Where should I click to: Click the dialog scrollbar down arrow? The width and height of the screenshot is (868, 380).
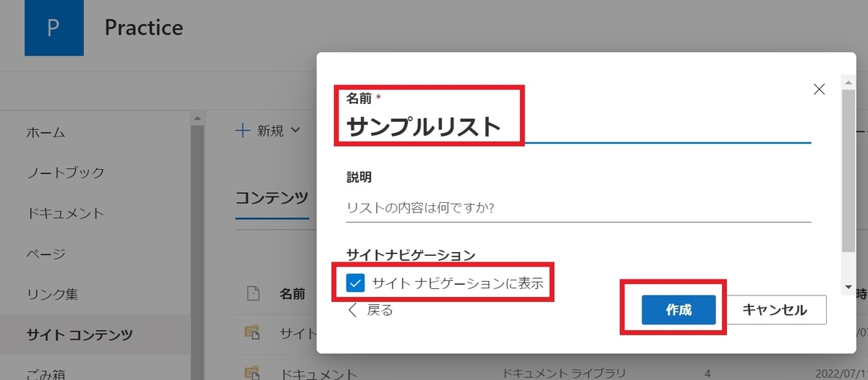click(848, 287)
